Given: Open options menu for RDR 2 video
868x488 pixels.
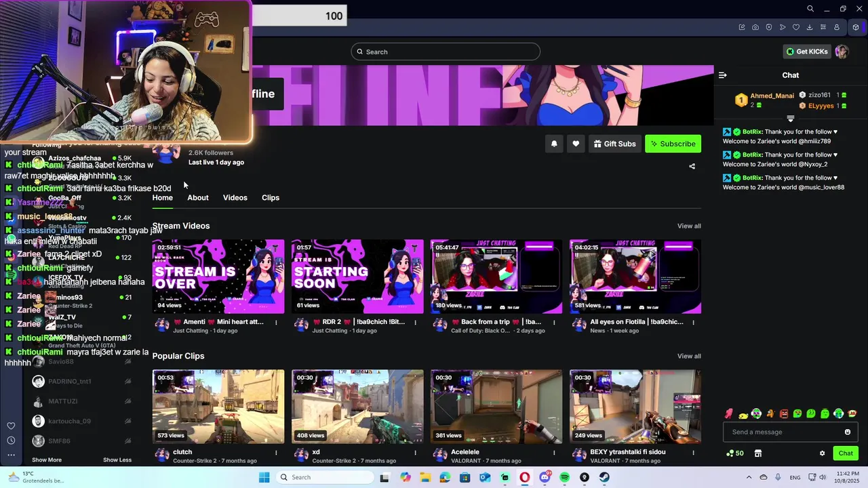Looking at the screenshot, I should 415,322.
